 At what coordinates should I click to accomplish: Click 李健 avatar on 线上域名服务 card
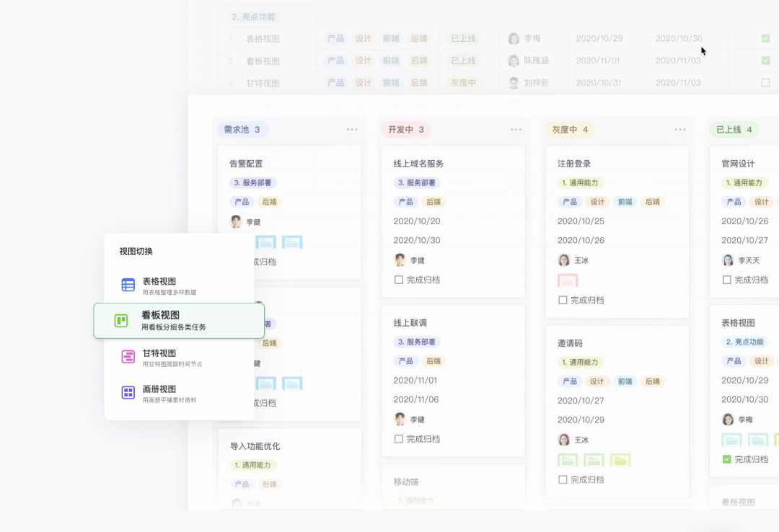click(x=400, y=260)
